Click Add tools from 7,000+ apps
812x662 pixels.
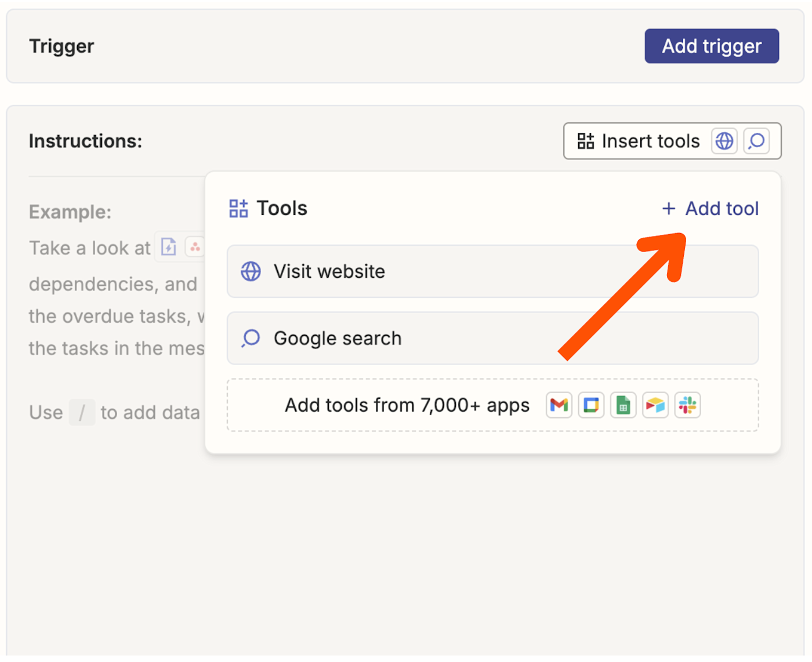pos(492,405)
